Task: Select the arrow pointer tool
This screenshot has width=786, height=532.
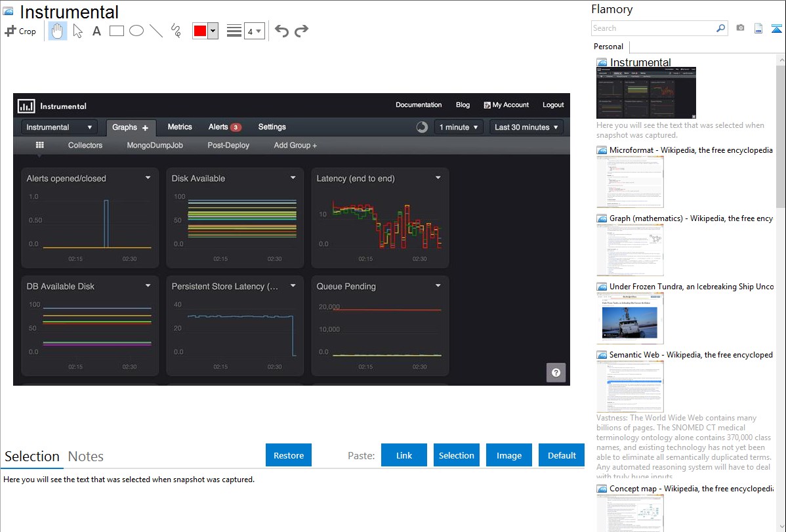Action: coord(77,31)
